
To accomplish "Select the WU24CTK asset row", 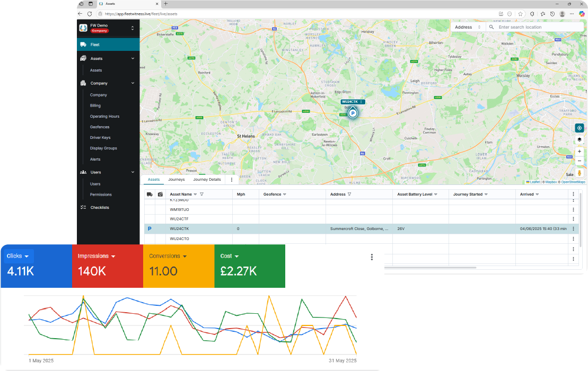I will 179,228.
